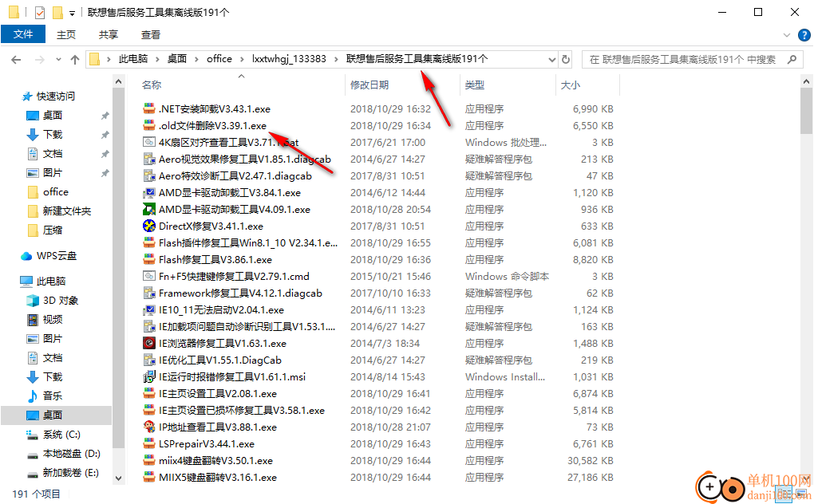Image resolution: width=814 pixels, height=504 pixels.
Task: Sort by the 类型 column header
Action: 475,85
